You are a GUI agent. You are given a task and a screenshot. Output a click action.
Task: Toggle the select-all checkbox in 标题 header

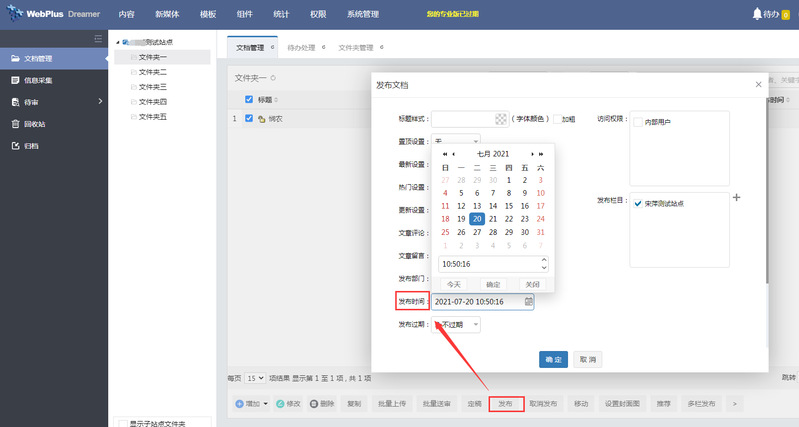tap(249, 99)
